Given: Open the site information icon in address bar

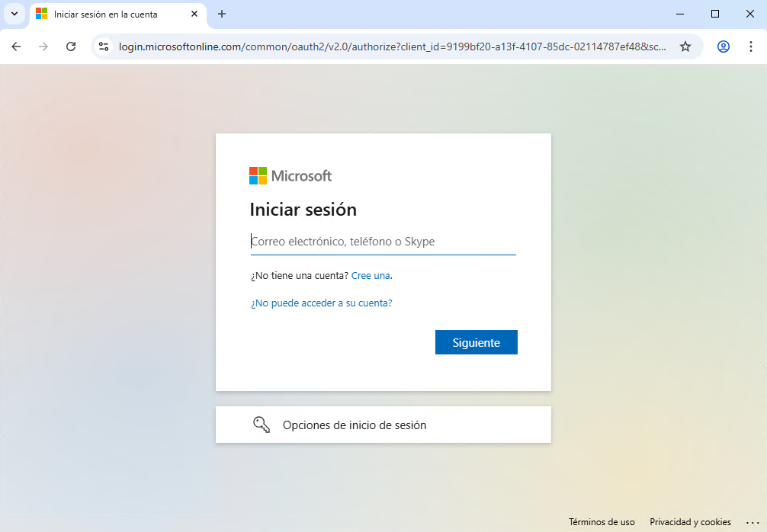Looking at the screenshot, I should [x=104, y=46].
